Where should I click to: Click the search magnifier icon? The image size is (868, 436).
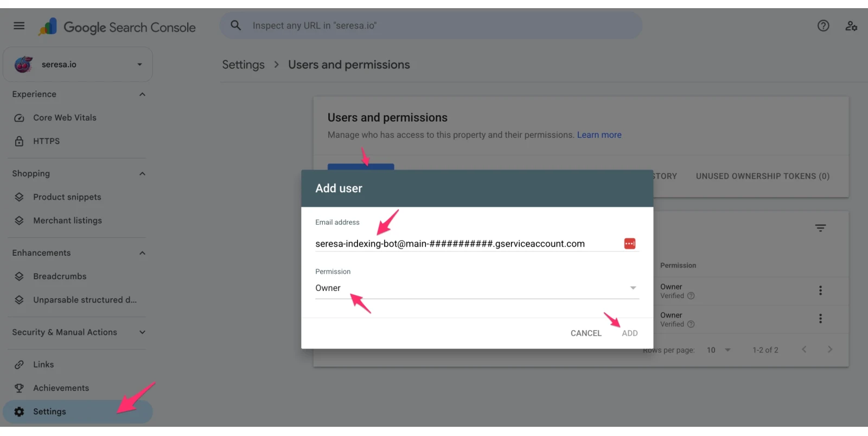coord(236,26)
